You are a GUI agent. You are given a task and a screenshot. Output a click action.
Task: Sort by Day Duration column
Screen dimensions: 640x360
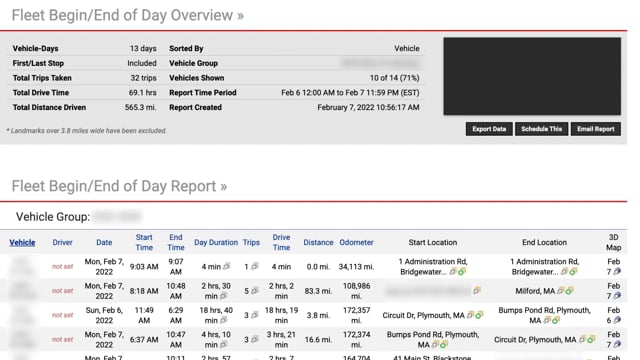(x=216, y=242)
